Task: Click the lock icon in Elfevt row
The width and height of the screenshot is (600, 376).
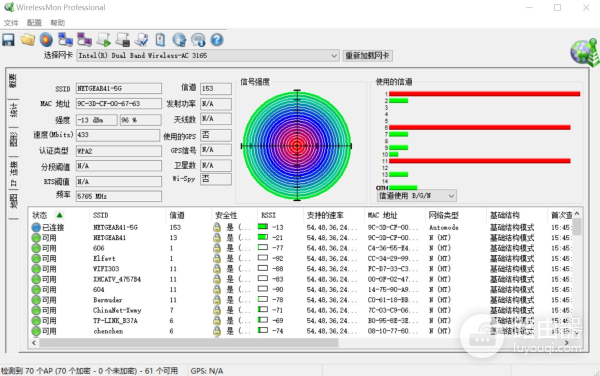Action: pos(217,258)
